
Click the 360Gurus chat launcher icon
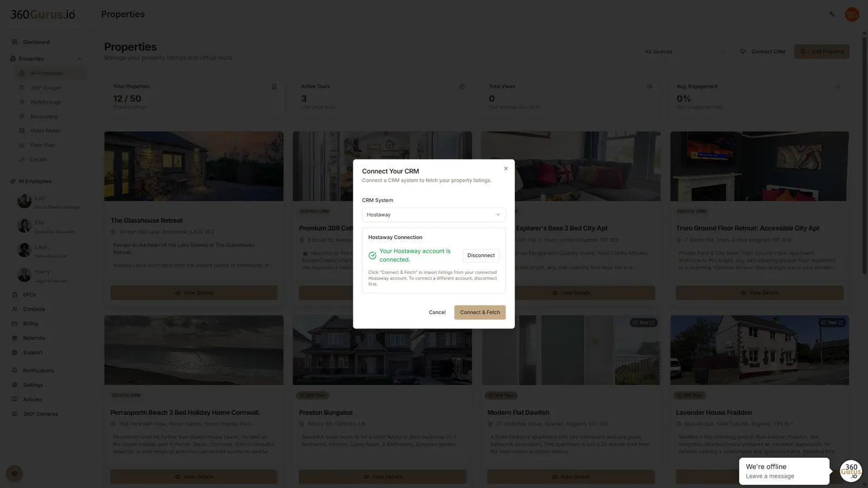(851, 471)
